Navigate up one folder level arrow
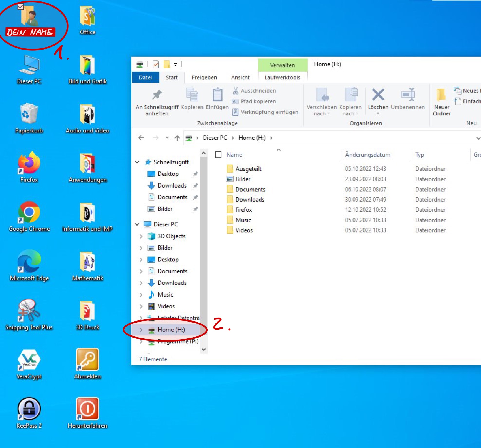This screenshot has height=448, width=481. coord(177,138)
